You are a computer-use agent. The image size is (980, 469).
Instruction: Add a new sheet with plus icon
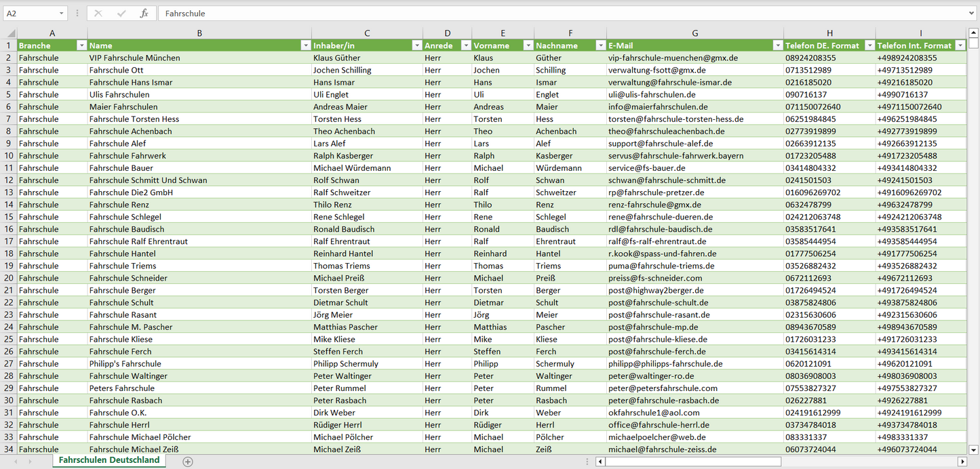pos(188,462)
